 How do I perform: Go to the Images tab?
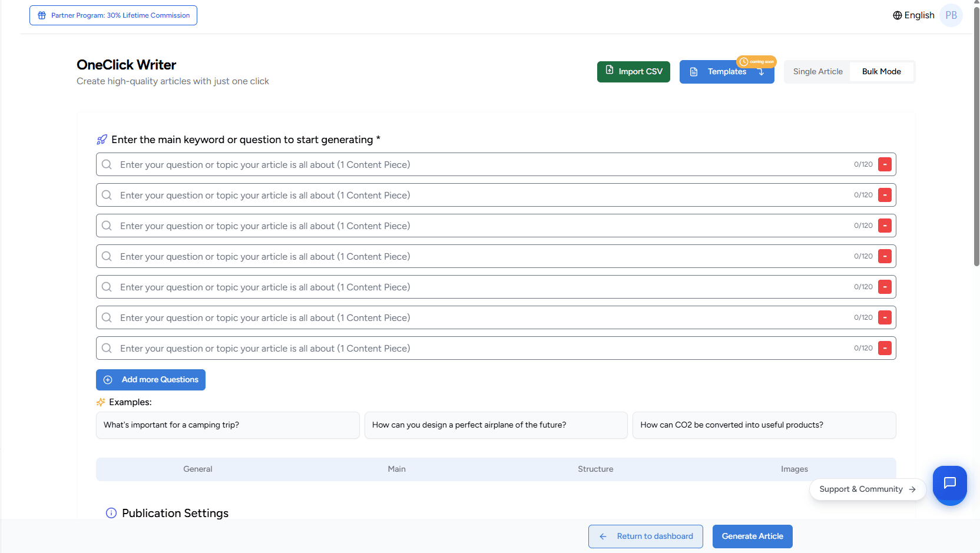coord(794,469)
